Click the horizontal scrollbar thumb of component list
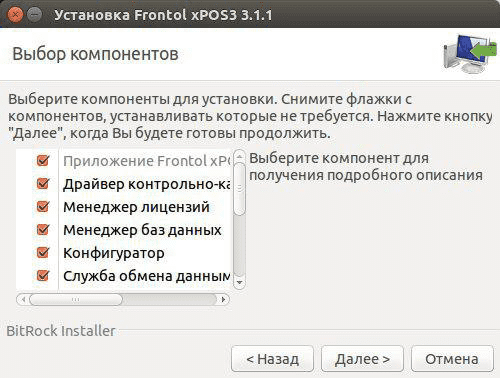Image resolution: width=500 pixels, height=378 pixels. 76,299
